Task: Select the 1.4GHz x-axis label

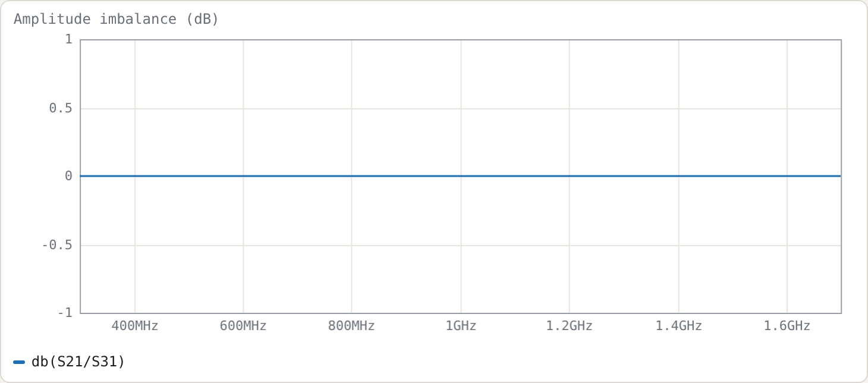Action: (678, 326)
